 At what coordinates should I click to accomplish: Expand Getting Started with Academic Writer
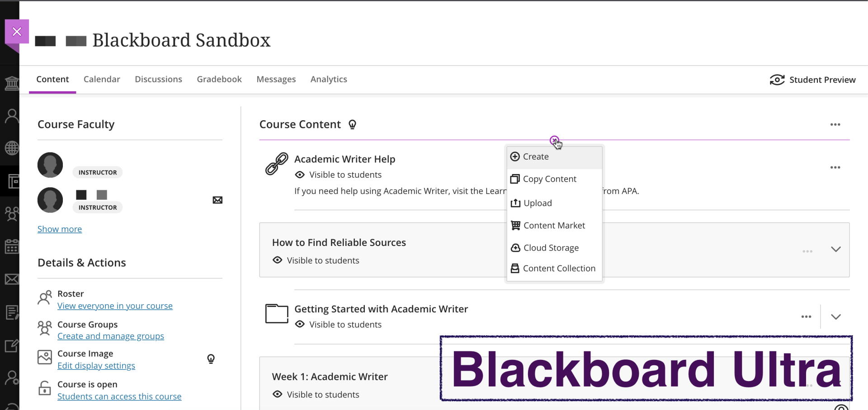[x=835, y=316]
